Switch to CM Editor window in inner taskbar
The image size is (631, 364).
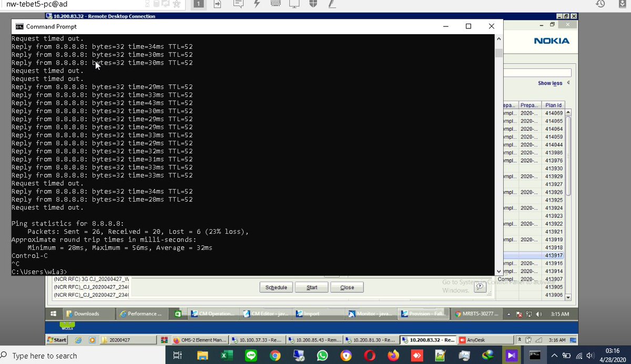(267, 314)
